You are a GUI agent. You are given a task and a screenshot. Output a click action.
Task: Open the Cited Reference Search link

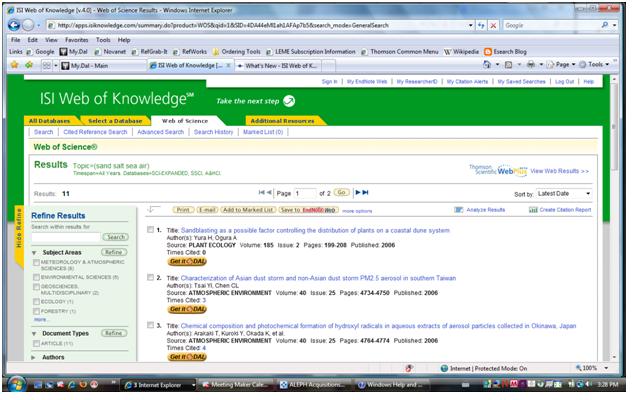click(x=95, y=132)
